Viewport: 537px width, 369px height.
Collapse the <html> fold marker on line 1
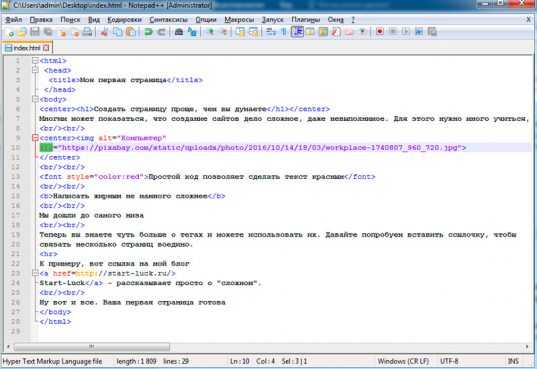[x=35, y=61]
